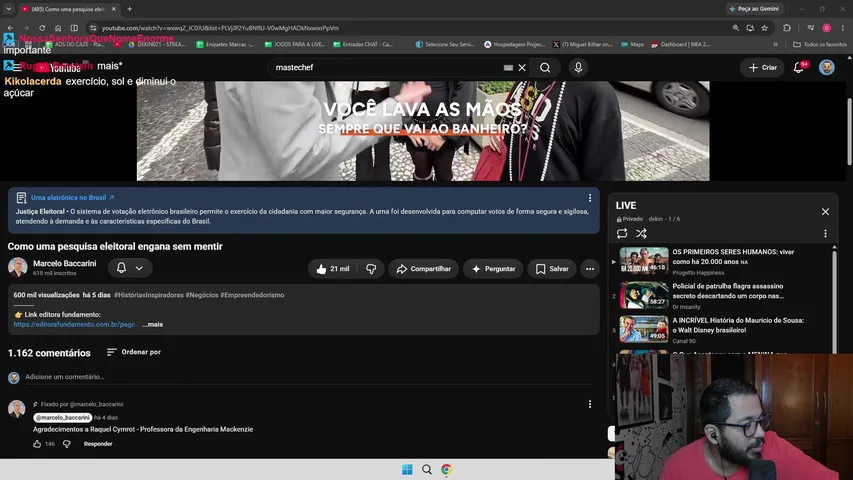Open Ordenar por sort dropdown

click(x=134, y=352)
